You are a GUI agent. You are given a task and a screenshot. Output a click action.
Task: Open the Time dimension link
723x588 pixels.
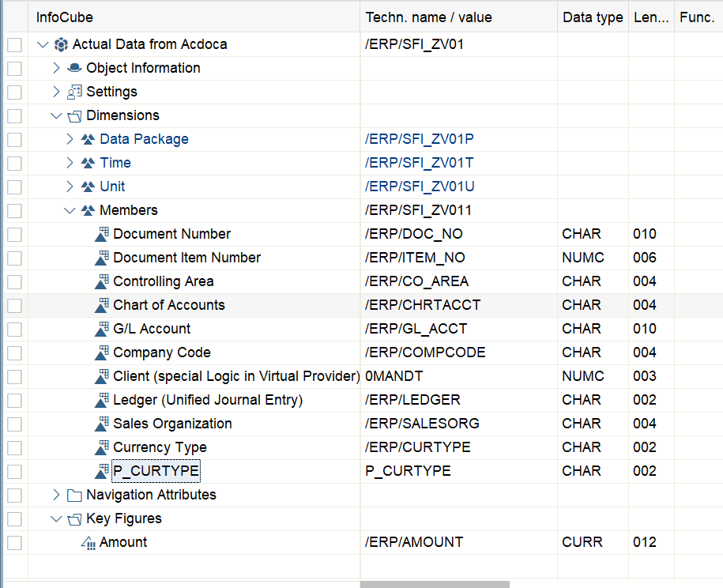point(115,163)
